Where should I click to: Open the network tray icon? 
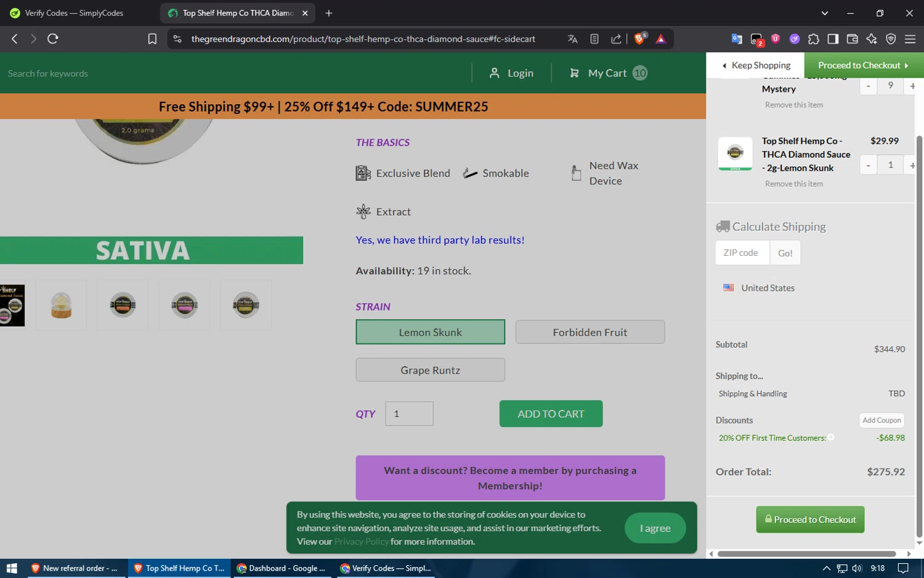click(842, 568)
